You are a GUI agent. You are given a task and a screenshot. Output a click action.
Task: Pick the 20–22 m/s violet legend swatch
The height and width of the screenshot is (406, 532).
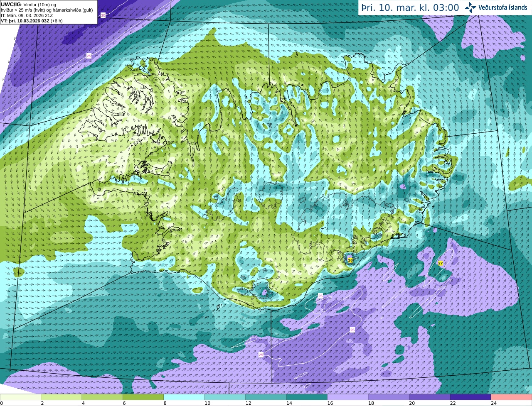coord(429,397)
